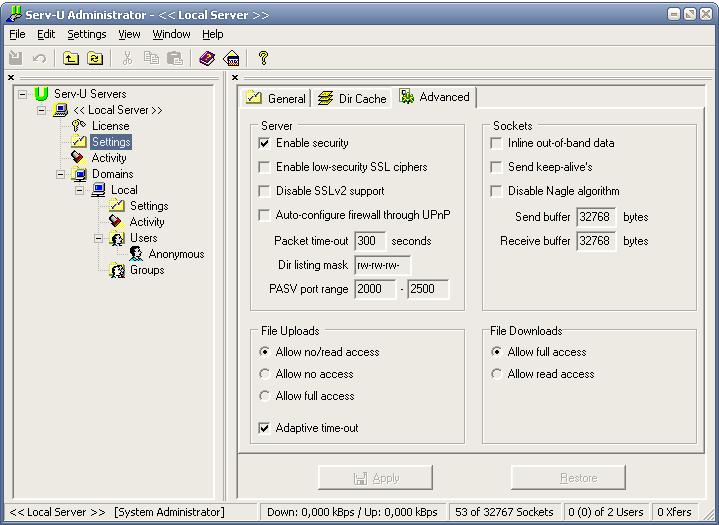Collapse the Local domain node
Viewport: 719px width, 525px height.
coord(79,190)
